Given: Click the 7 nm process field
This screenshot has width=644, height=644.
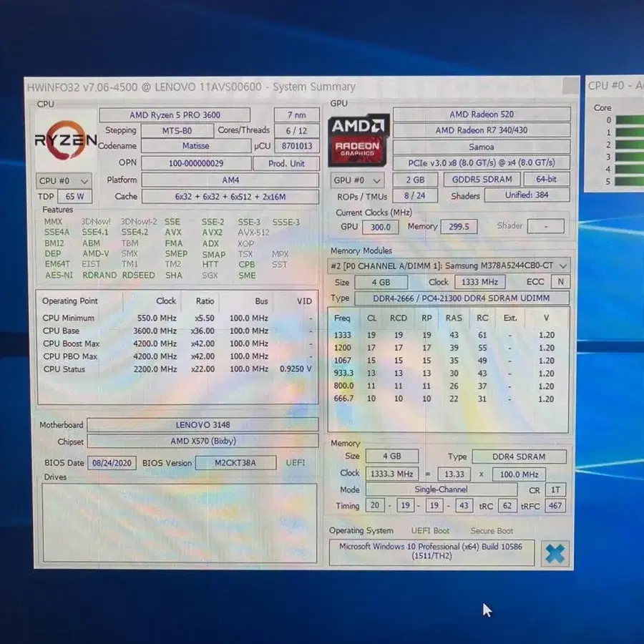Looking at the screenshot, I should pyautogui.click(x=296, y=114).
